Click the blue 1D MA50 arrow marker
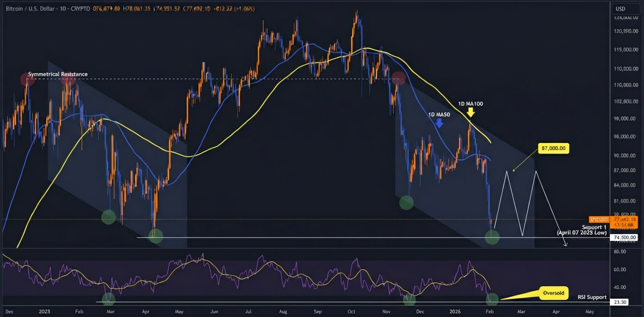 click(x=439, y=123)
